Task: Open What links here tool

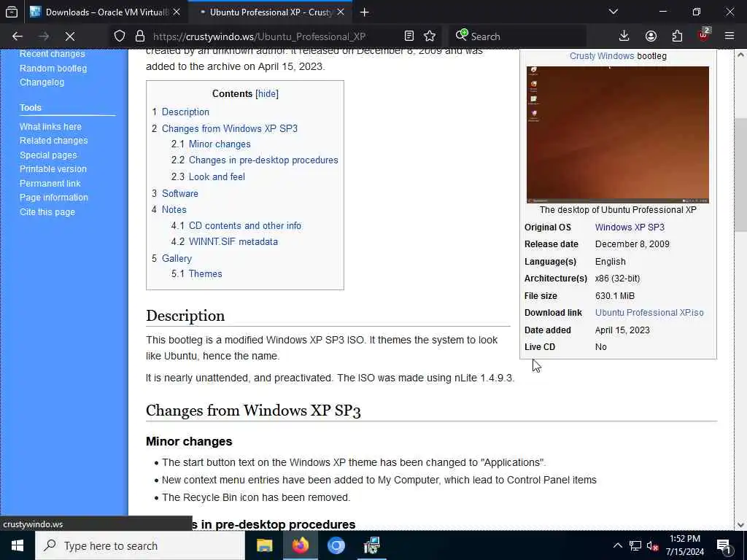Action: [x=50, y=127]
